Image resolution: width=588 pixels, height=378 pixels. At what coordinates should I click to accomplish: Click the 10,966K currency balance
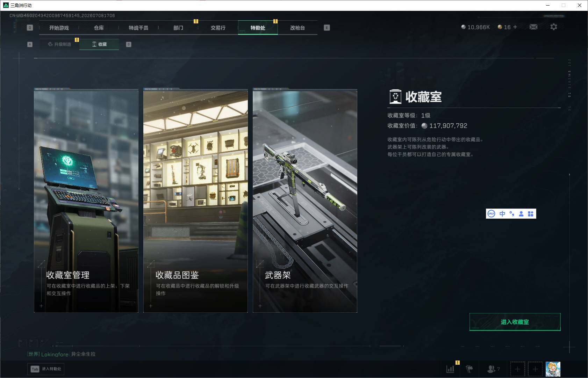point(475,27)
